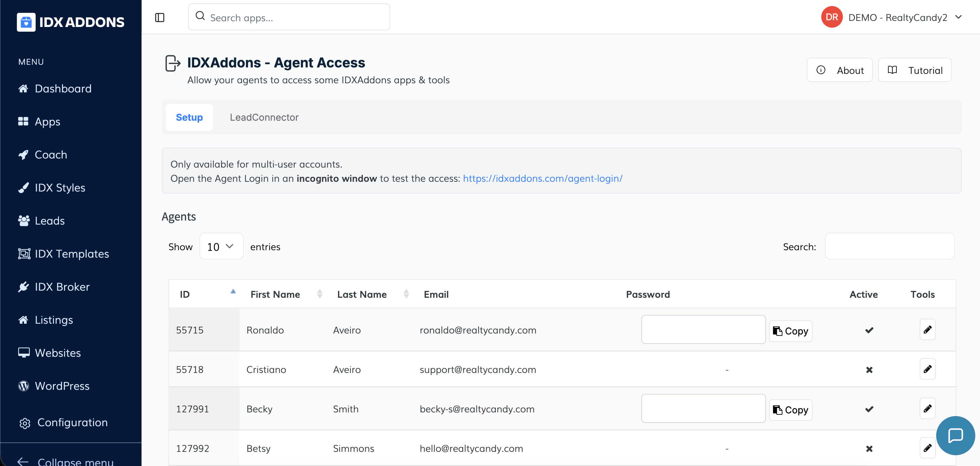Open the chat bubble widget
This screenshot has height=466, width=980.
(x=955, y=435)
